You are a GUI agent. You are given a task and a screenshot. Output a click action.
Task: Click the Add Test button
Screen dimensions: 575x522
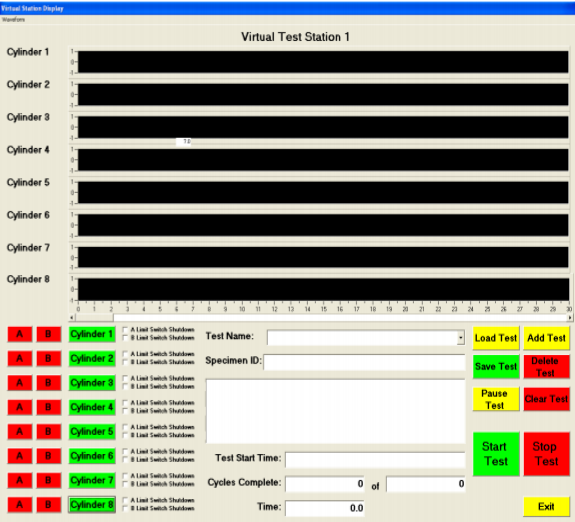546,338
